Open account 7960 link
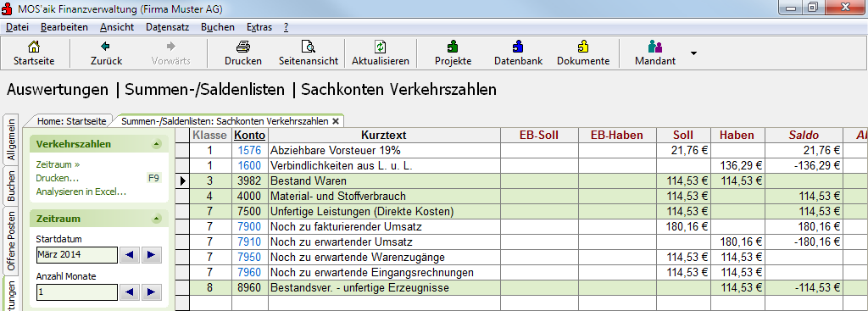 pyautogui.click(x=250, y=272)
